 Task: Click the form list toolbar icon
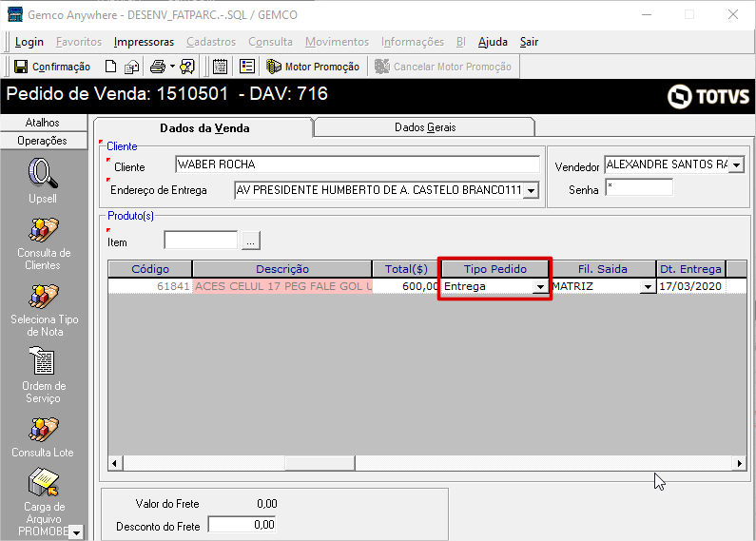click(247, 67)
